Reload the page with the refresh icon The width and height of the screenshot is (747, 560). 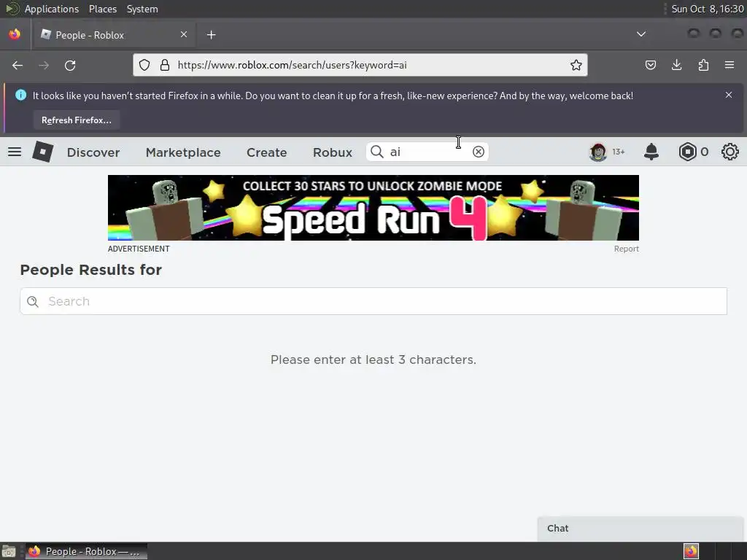coord(70,65)
